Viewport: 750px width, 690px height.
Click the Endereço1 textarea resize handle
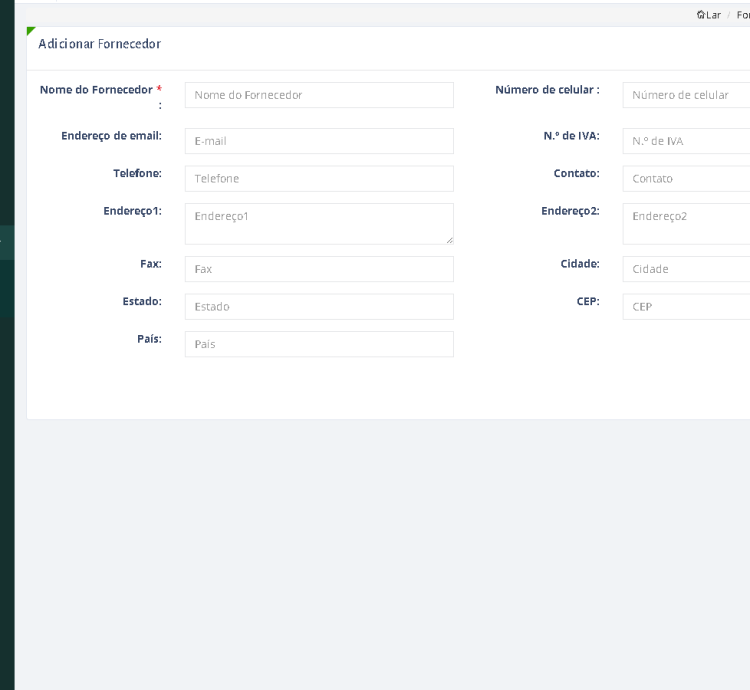point(449,240)
